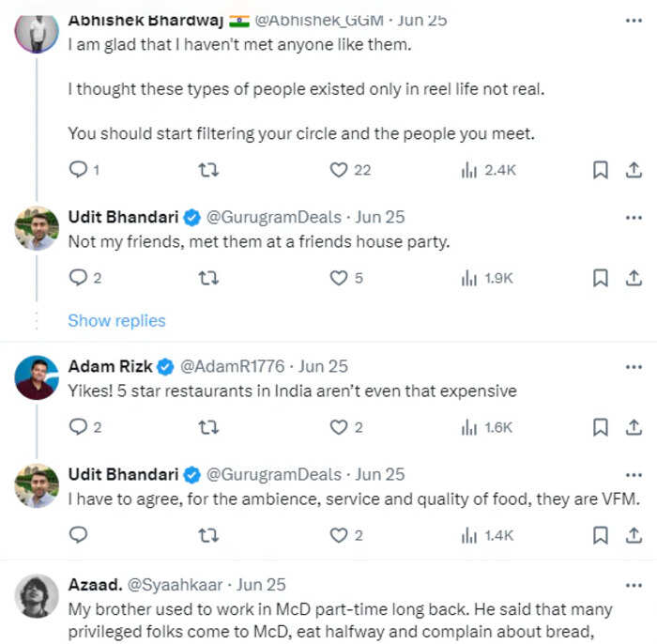Reply to Udit Bhandari's VFM tweet
Image resolution: width=657 pixels, height=644 pixels.
78,535
